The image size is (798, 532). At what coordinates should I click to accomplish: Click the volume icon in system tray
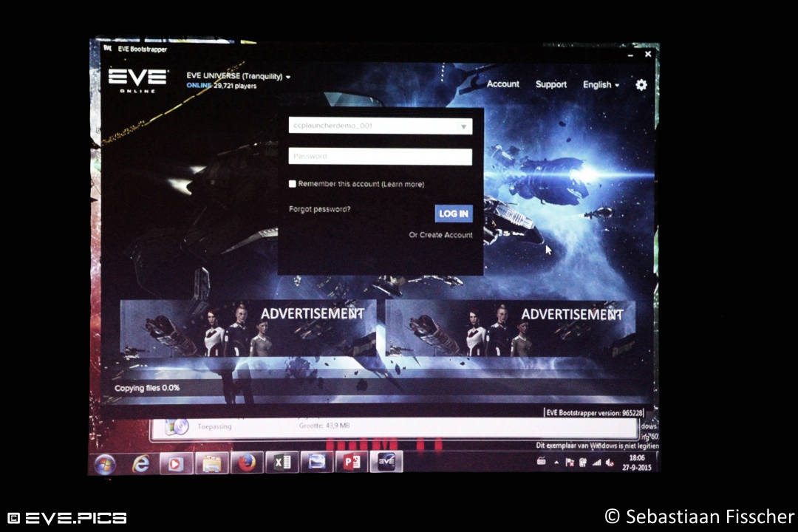pyautogui.click(x=610, y=463)
